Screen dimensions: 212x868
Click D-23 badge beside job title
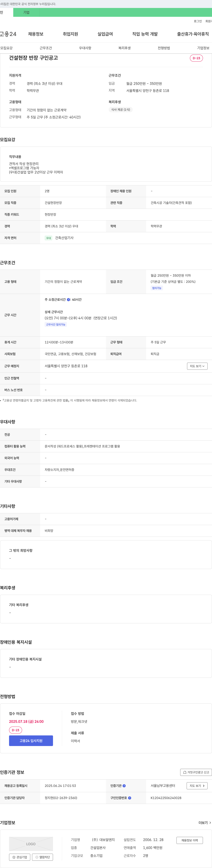[197, 58]
